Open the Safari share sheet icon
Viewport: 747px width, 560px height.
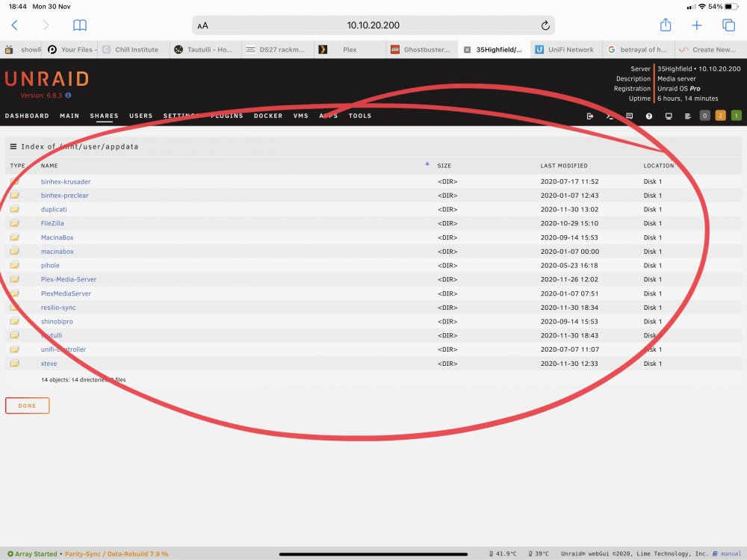point(666,25)
